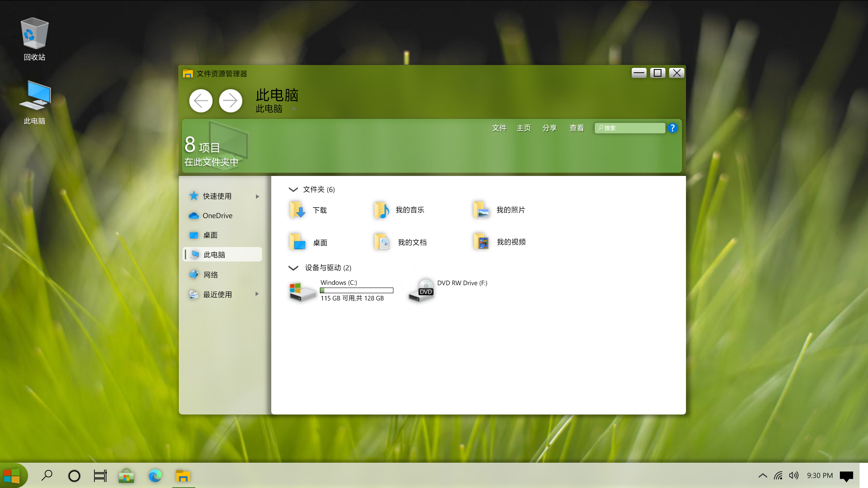The image size is (868, 488).
Task: Open the 查看 menu
Action: (576, 128)
